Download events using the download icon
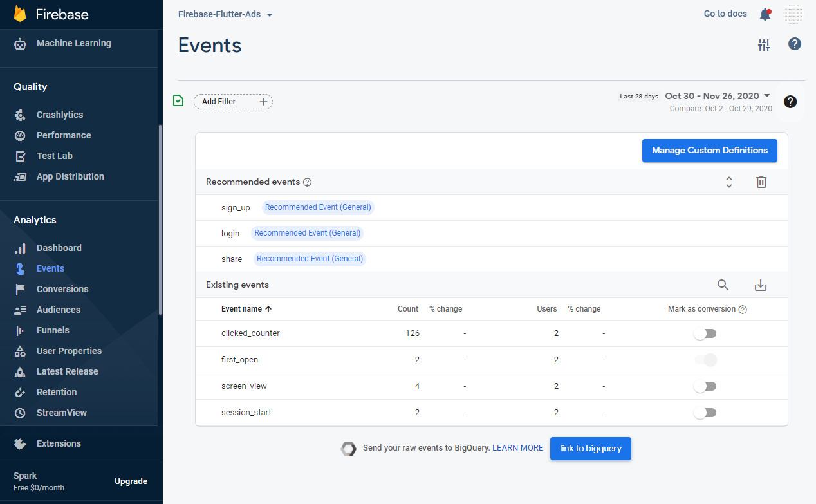Viewport: 816px width, 504px height. pyautogui.click(x=761, y=285)
